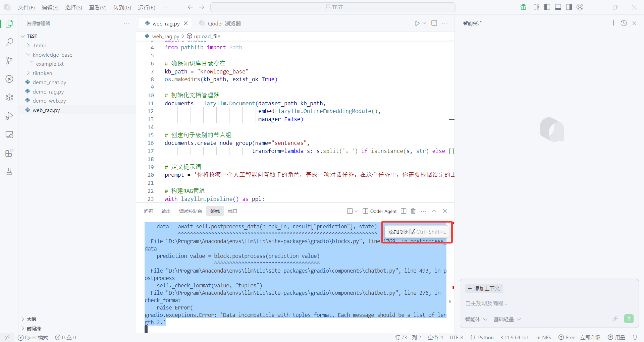Viewport: 644px width, 342px height.
Task: Click 添加到对话 popup button
Action: pyautogui.click(x=417, y=232)
